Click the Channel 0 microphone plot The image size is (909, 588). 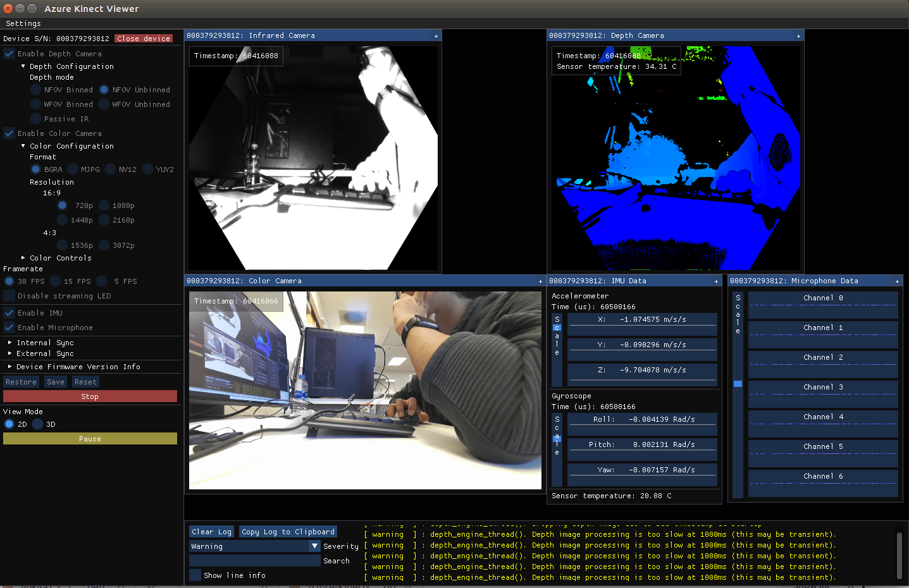coord(823,305)
